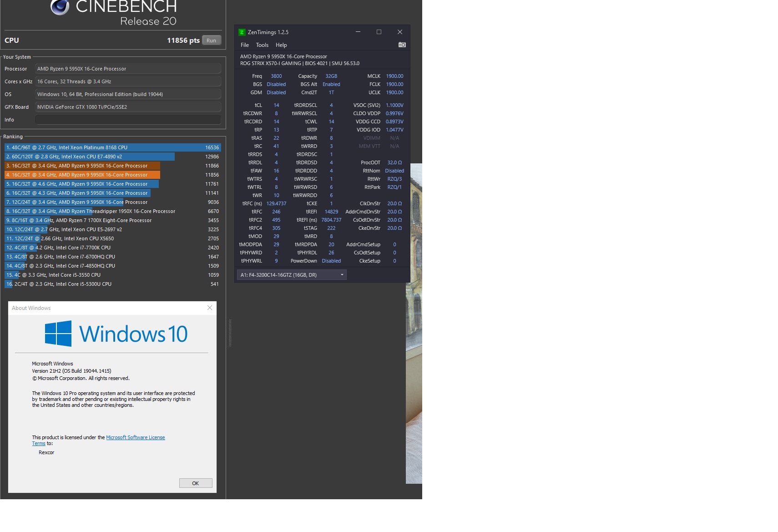Click the MCLK value 1900.00

394,76
